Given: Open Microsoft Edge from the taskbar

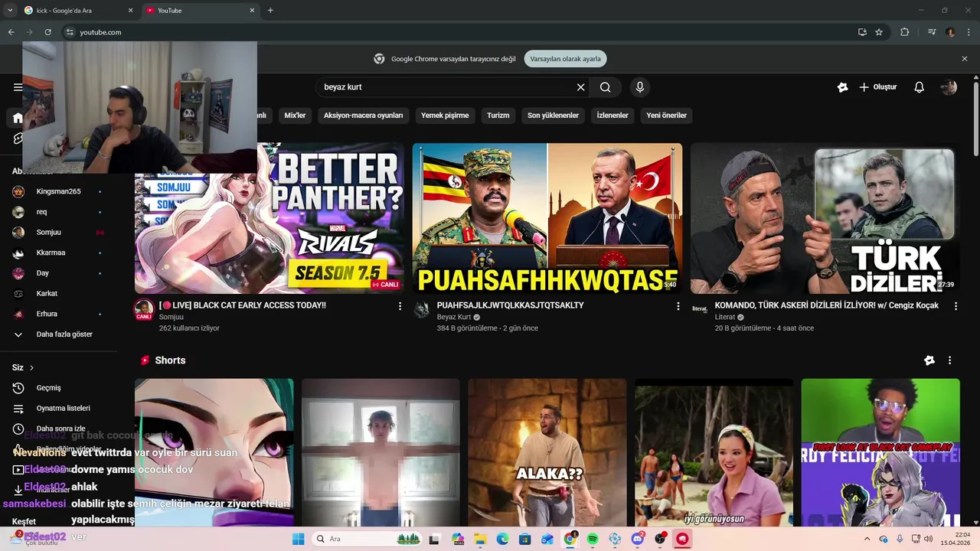Looking at the screenshot, I should 502,539.
